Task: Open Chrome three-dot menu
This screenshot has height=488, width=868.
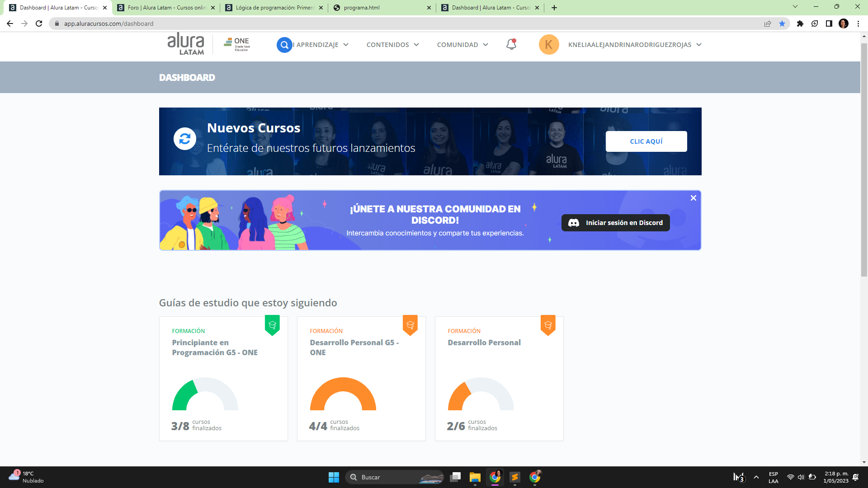Action: [858, 23]
